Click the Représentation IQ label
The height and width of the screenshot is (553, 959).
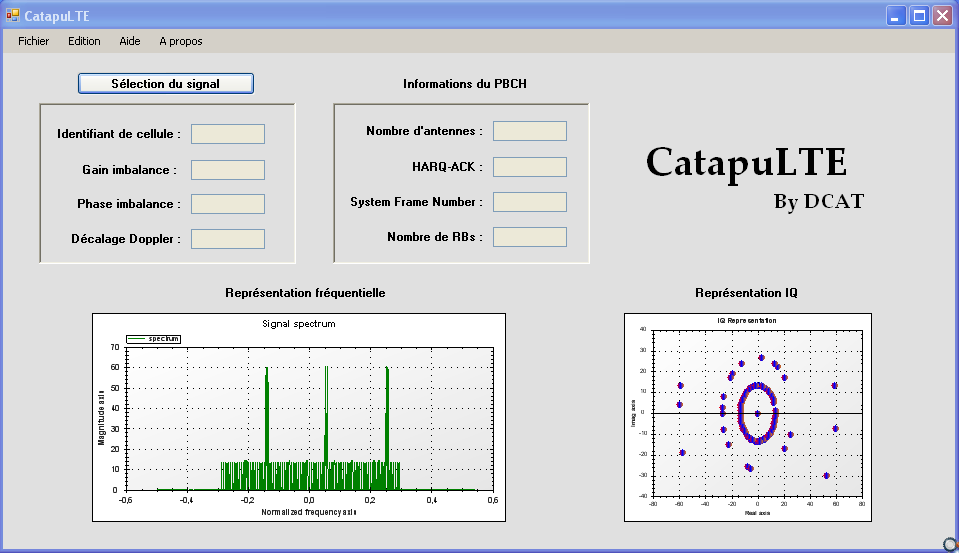tap(746, 293)
